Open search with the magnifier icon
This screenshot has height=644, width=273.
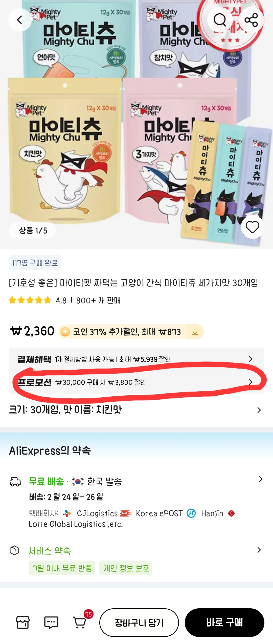(219, 20)
